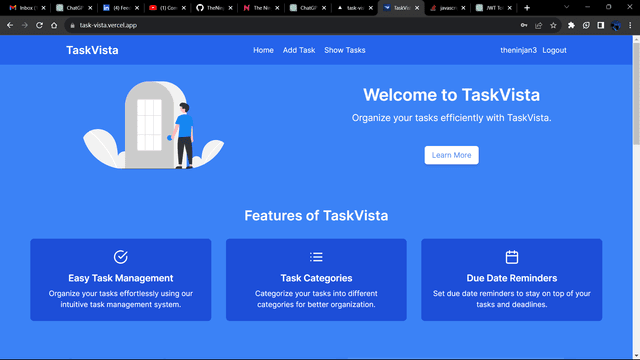Go to browser home using the house icon
This screenshot has width=640, height=360.
tap(54, 25)
